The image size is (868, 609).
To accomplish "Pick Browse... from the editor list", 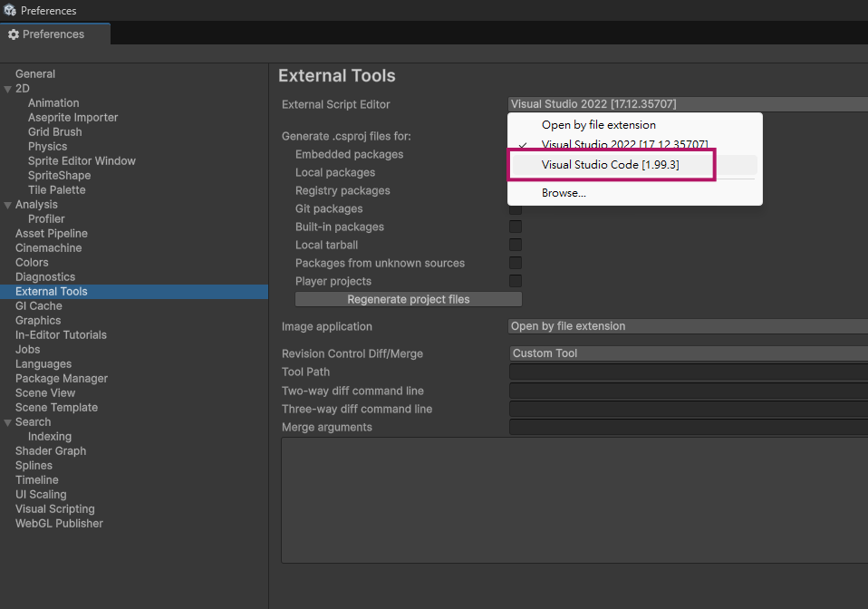I will pos(564,193).
